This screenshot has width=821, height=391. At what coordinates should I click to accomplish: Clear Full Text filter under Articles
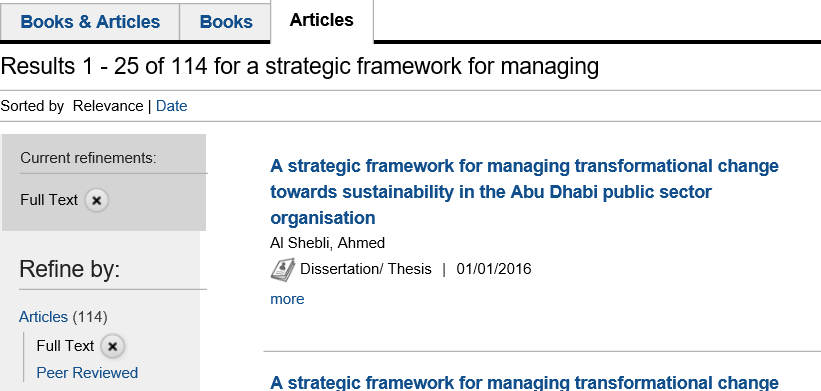click(112, 347)
